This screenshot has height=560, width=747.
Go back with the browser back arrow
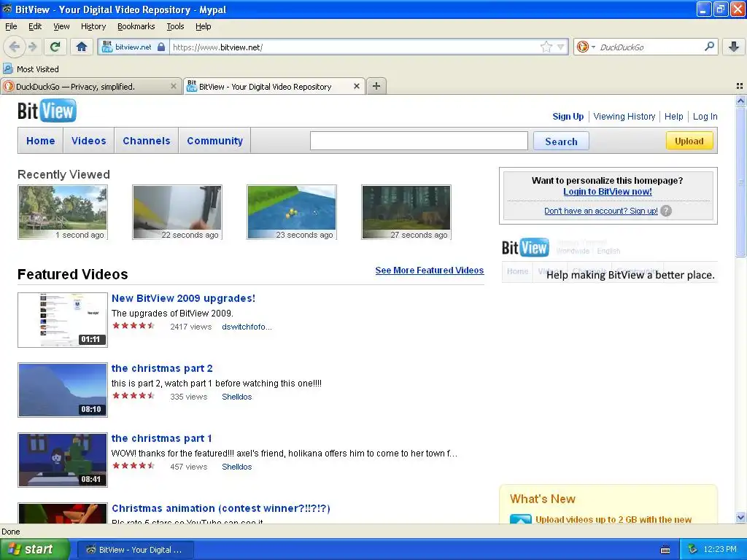tap(14, 47)
